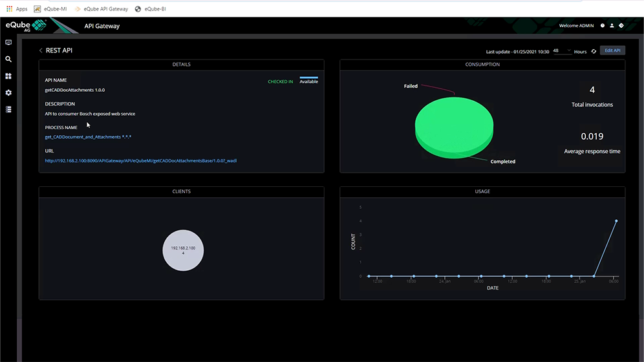The width and height of the screenshot is (644, 362).
Task: Open the help icon next to Welcome ADMIN
Action: coord(603,26)
